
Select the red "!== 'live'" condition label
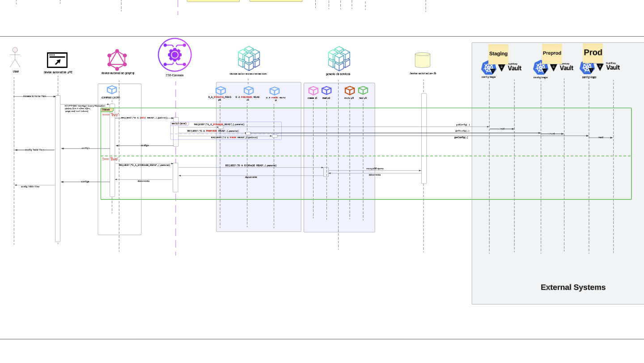(x=110, y=159)
